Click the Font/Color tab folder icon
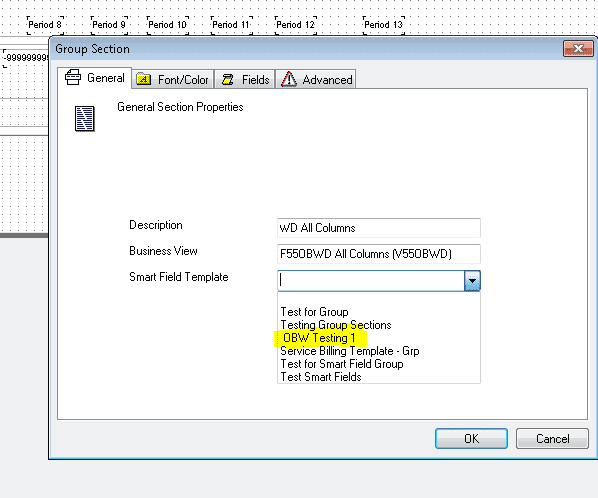The image size is (598, 498). [144, 79]
